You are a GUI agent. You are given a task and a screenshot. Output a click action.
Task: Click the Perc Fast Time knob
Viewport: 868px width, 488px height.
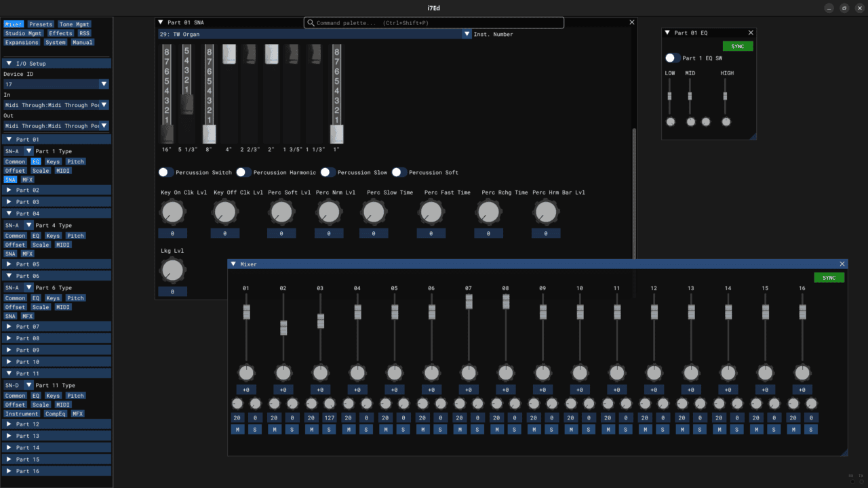pyautogui.click(x=431, y=213)
